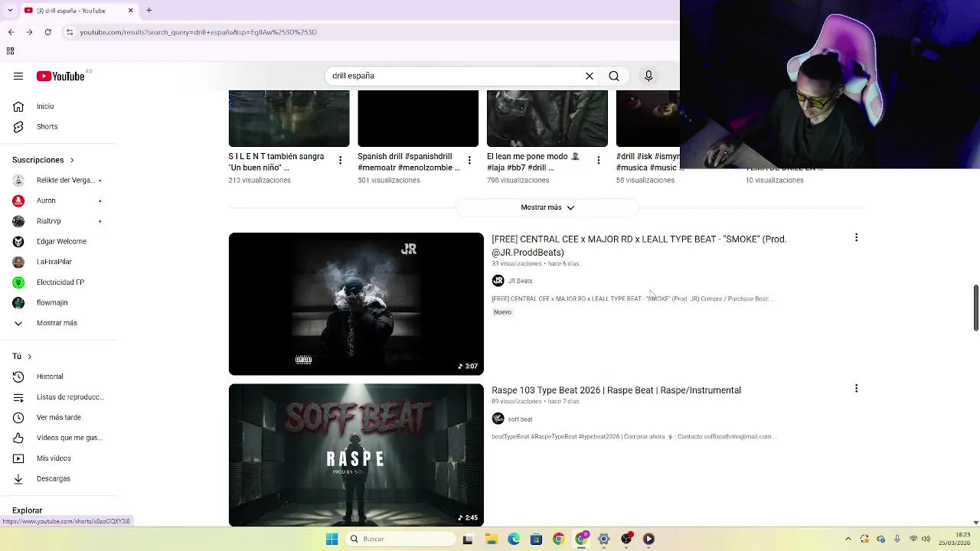The width and height of the screenshot is (980, 551).
Task: Open Microsoft Store from the taskbar
Action: coord(536,539)
